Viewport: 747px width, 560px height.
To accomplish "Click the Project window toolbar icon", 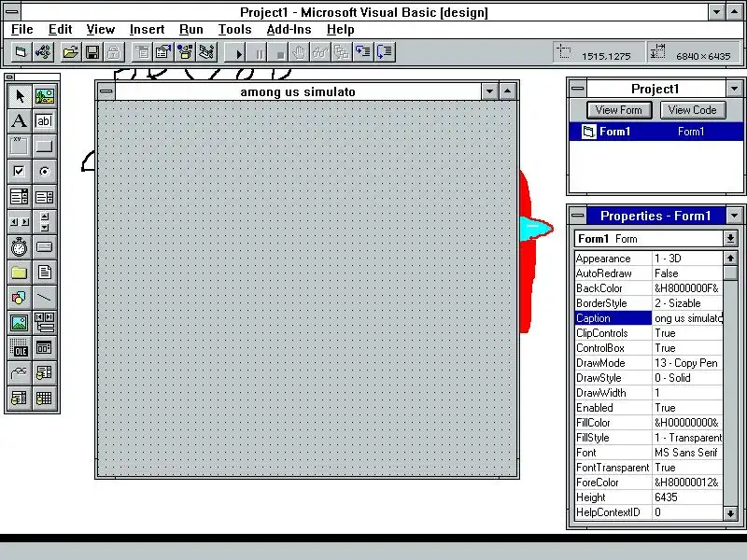I will coord(206,52).
